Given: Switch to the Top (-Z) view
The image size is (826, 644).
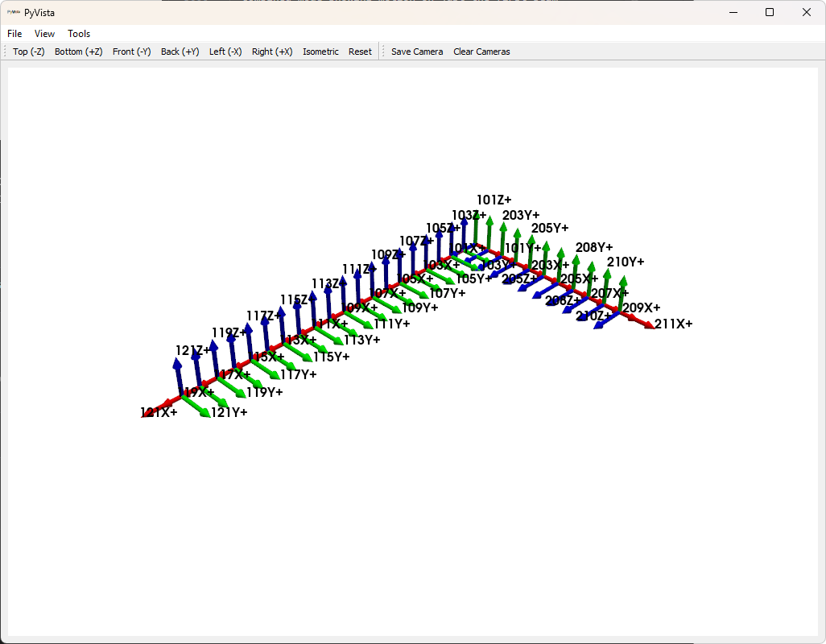Looking at the screenshot, I should point(28,51).
